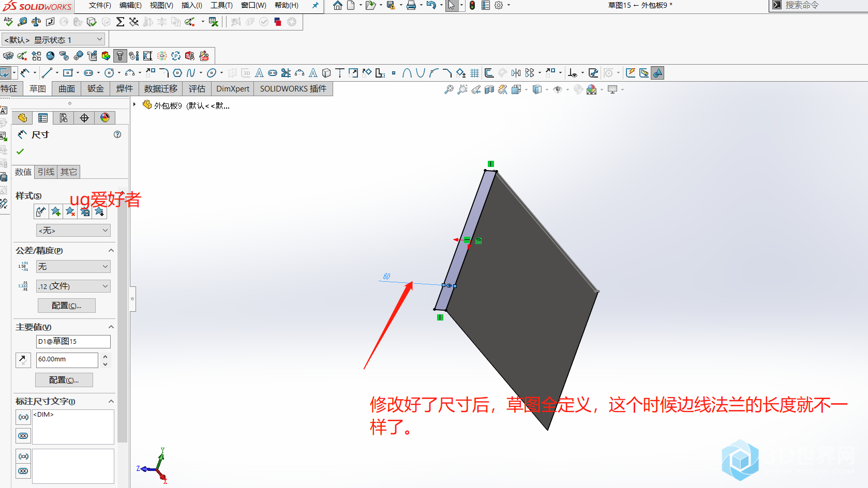Toggle the reverse direction arrow button
Screen dimensions: 868x488
tap(23, 360)
